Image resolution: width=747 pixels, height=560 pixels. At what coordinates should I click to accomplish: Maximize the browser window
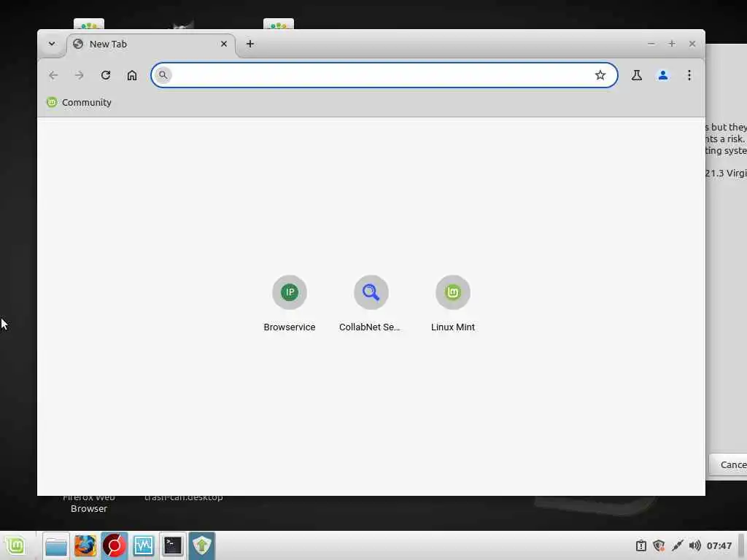tap(672, 44)
